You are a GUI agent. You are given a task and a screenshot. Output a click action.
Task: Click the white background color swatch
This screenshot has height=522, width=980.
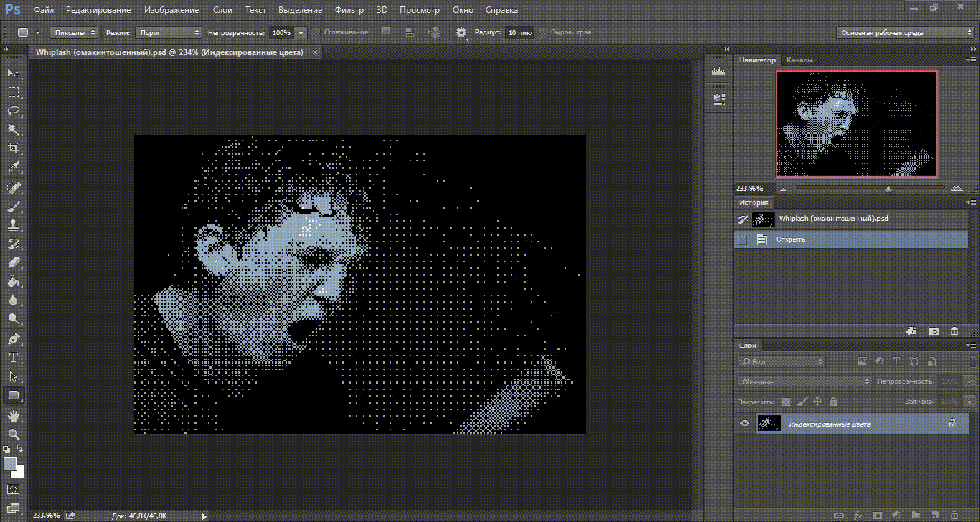(19, 473)
